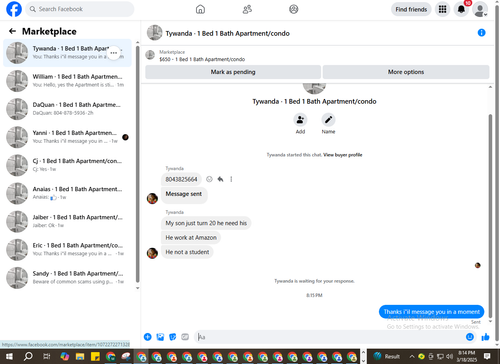Reply to the 8043825664 message

pyautogui.click(x=220, y=179)
